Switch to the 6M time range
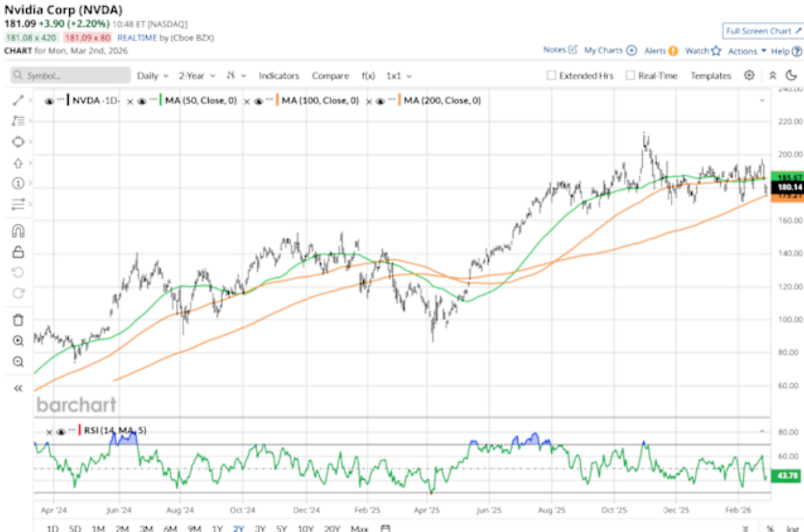Image resolution: width=804 pixels, height=532 pixels. [170, 528]
